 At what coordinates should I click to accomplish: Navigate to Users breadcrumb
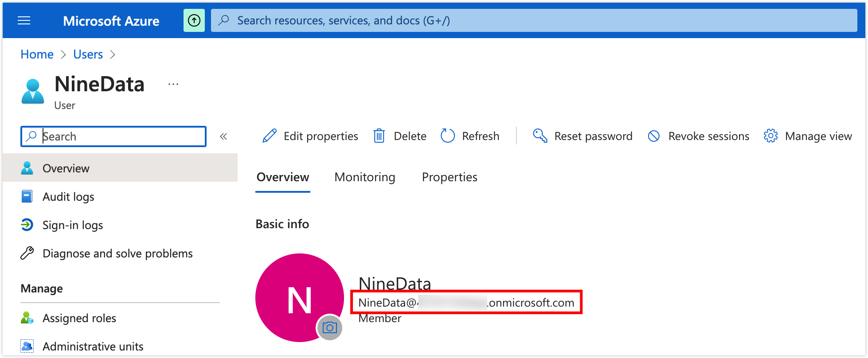tap(88, 54)
